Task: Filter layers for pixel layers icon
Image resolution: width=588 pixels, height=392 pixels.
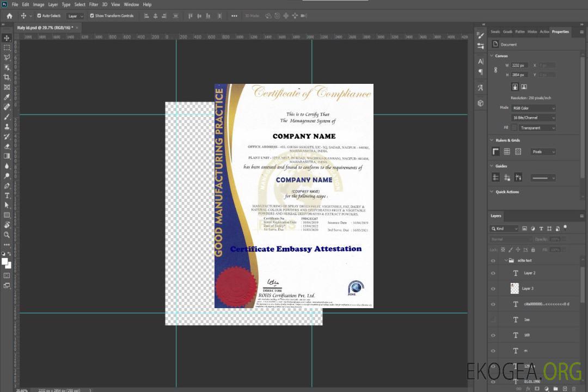Action: 524,229
